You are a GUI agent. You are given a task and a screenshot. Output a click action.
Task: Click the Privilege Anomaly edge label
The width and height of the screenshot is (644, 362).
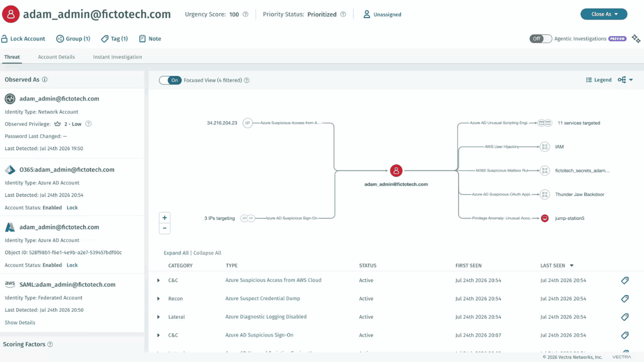(501, 218)
